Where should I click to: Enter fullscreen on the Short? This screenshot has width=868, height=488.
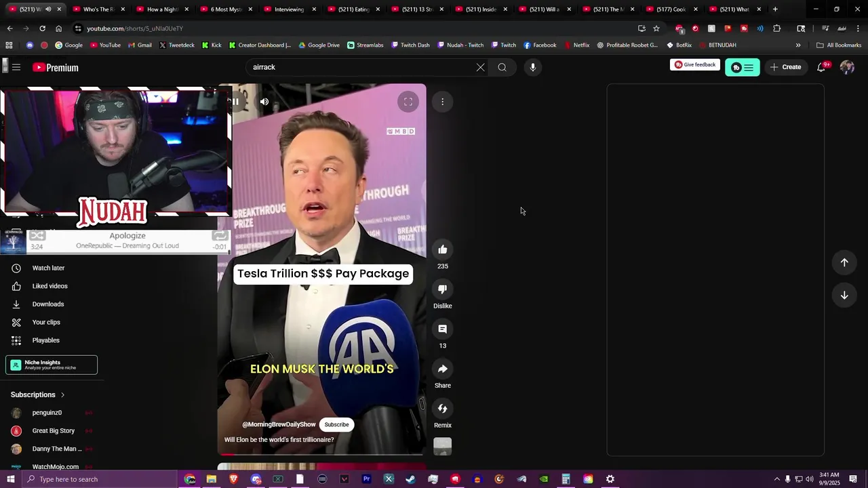pyautogui.click(x=408, y=102)
